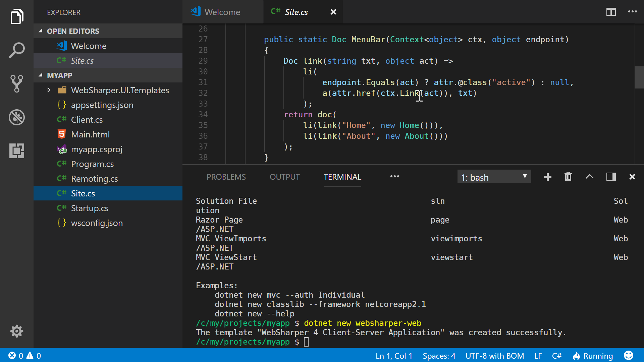This screenshot has width=644, height=362.
Task: Switch to the Welcome editor tab
Action: click(222, 12)
